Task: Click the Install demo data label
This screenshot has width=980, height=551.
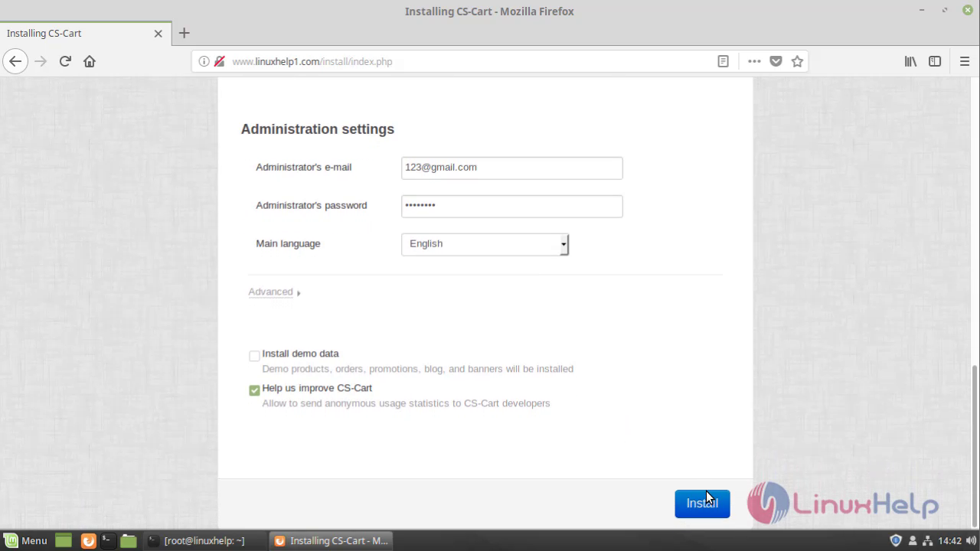Action: coord(300,354)
